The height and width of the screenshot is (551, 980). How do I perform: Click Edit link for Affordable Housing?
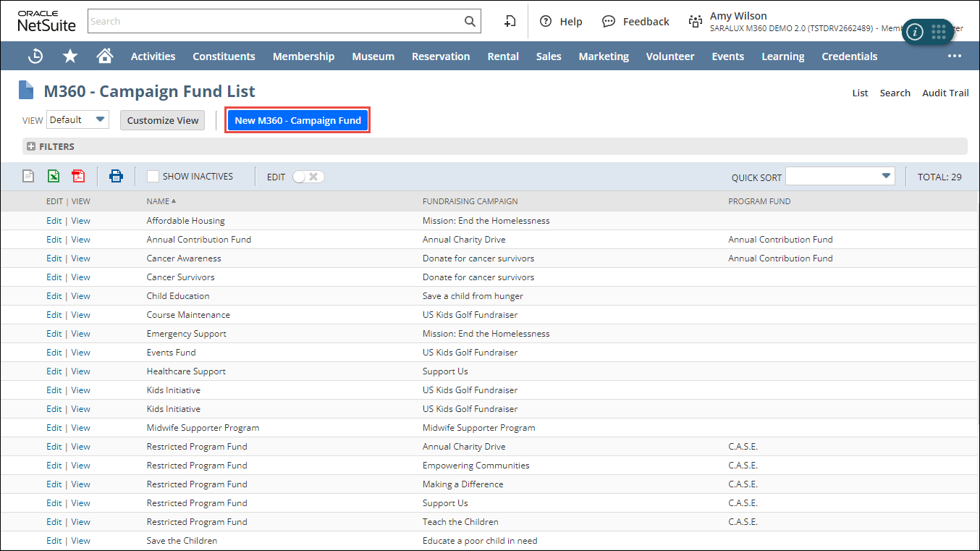54,221
